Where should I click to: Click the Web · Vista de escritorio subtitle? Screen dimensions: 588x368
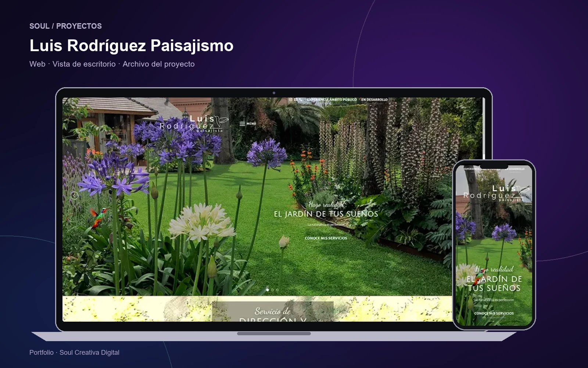(112, 64)
